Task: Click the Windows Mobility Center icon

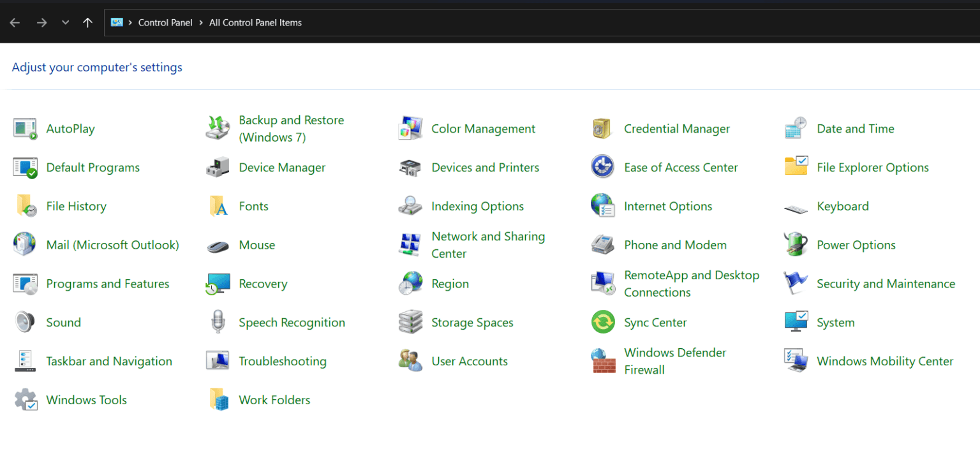Action: [x=796, y=362]
